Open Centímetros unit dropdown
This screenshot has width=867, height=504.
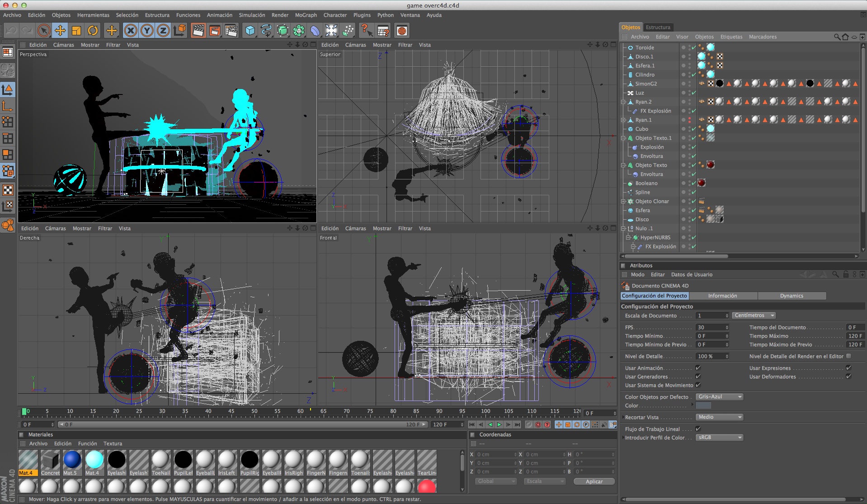tap(754, 316)
